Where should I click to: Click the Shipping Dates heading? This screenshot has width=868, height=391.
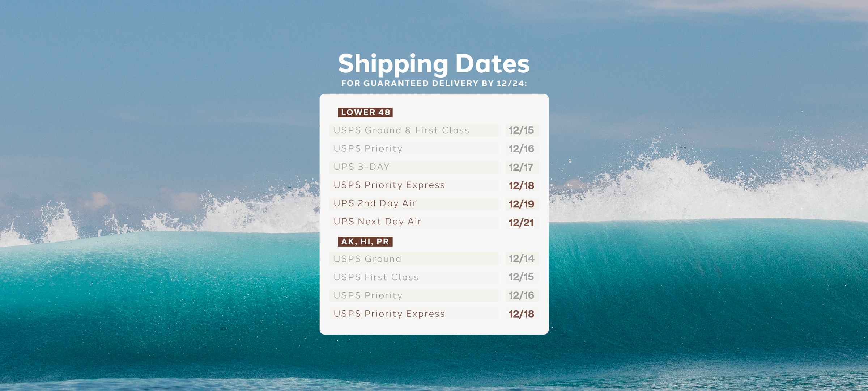(434, 64)
